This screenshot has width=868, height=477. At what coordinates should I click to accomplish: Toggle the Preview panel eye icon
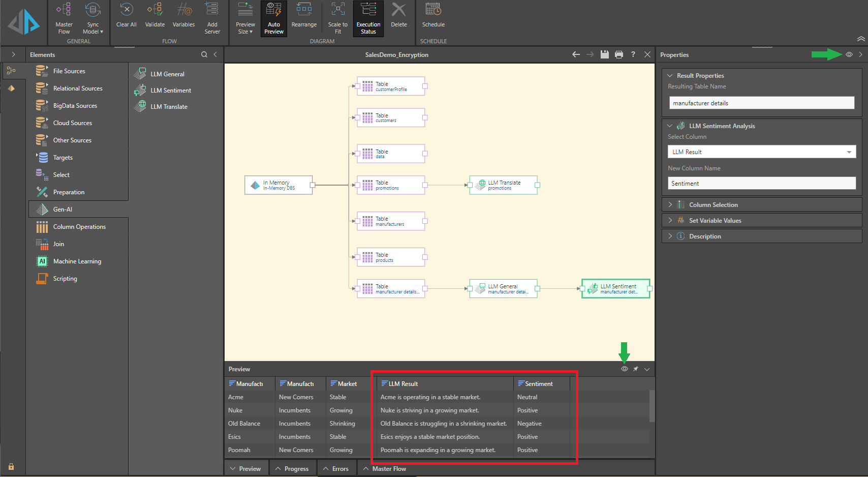point(624,369)
